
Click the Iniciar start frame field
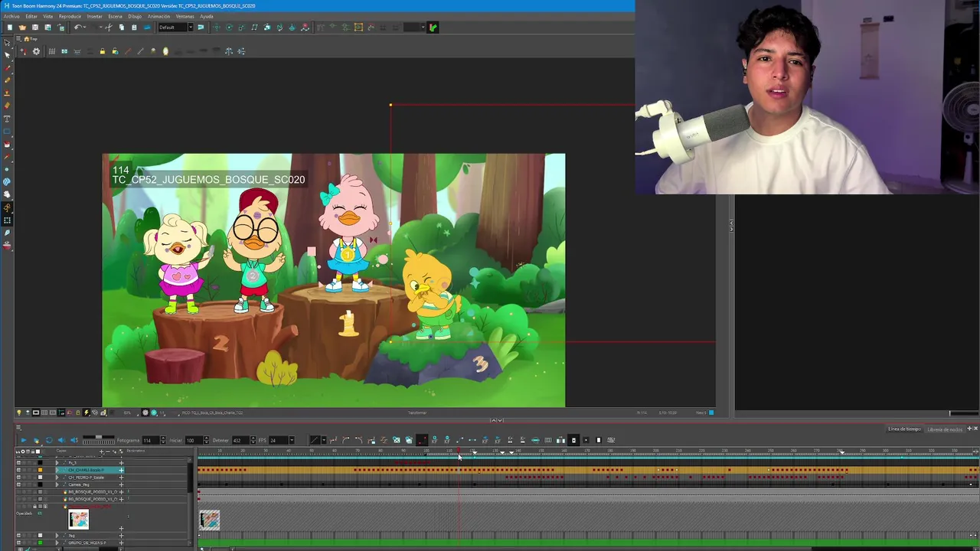[x=194, y=440]
